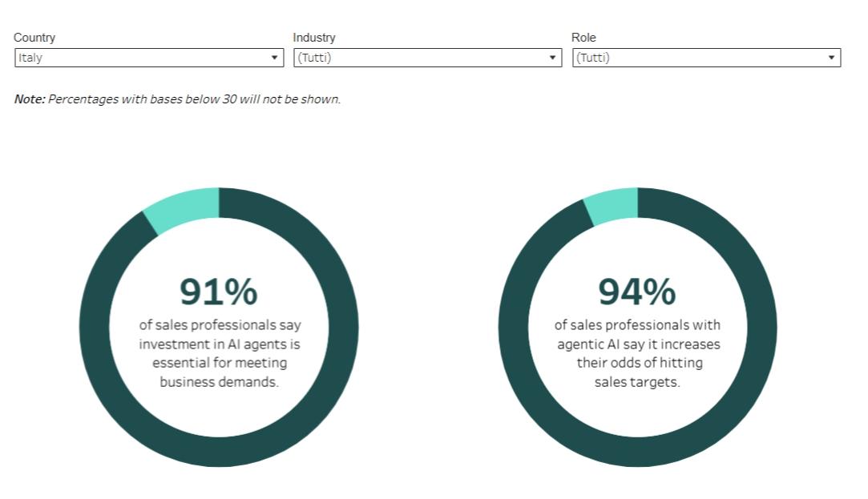Click the selected 'Italy' value in Country
Screen dimensions: 868x499
pos(30,58)
